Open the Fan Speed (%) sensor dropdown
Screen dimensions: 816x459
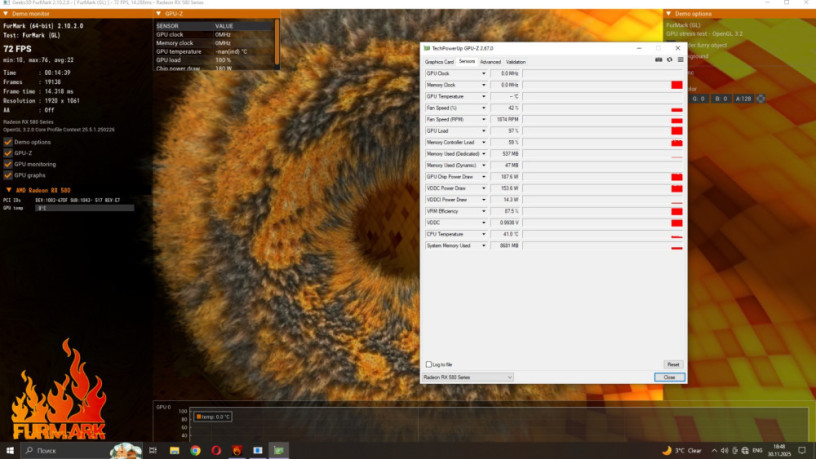tap(483, 108)
